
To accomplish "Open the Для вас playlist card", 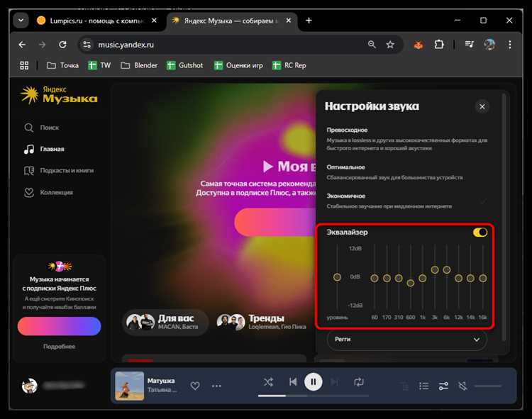I will pos(165,321).
